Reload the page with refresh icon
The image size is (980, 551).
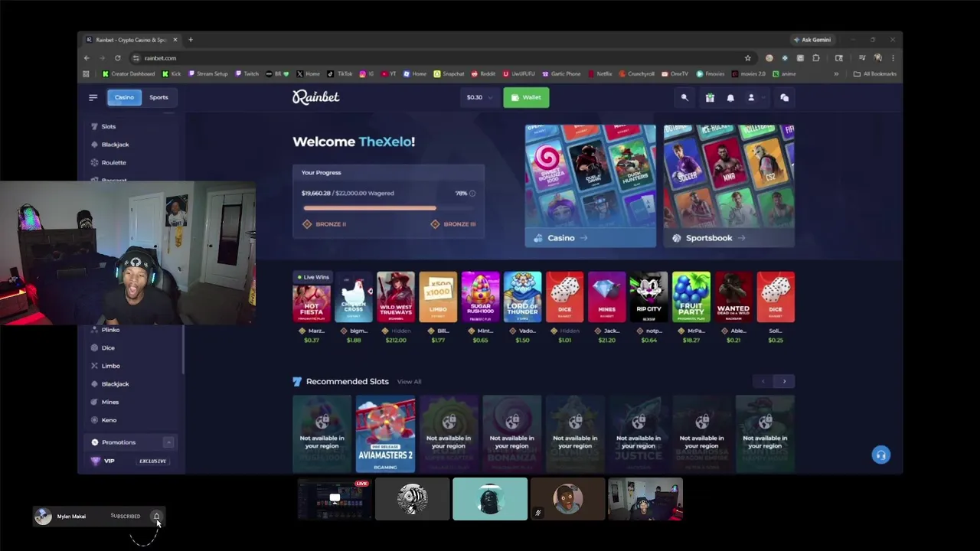pyautogui.click(x=117, y=58)
